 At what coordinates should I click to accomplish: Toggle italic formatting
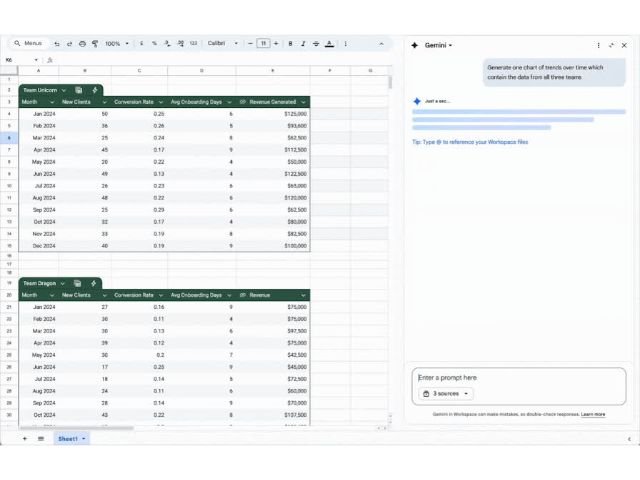click(x=303, y=43)
